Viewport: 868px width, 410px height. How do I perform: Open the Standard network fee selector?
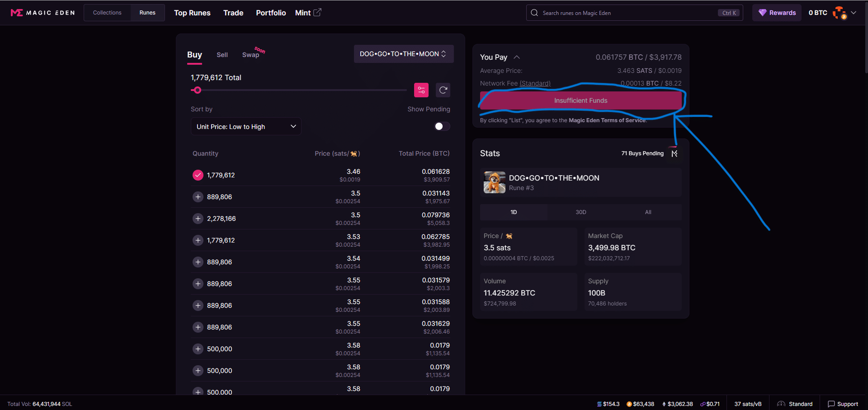pos(535,83)
